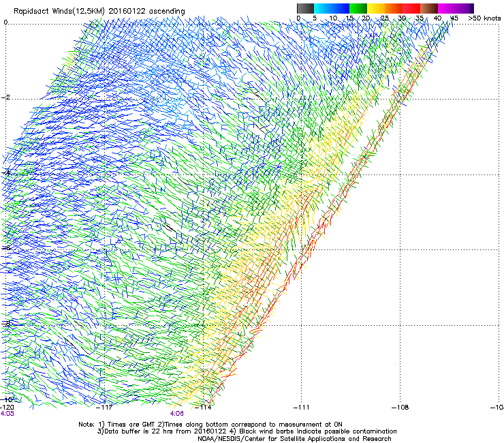Click the note 'Data buffer is 22 hrs'
Viewport: 504px width, 443px height.
140,431
